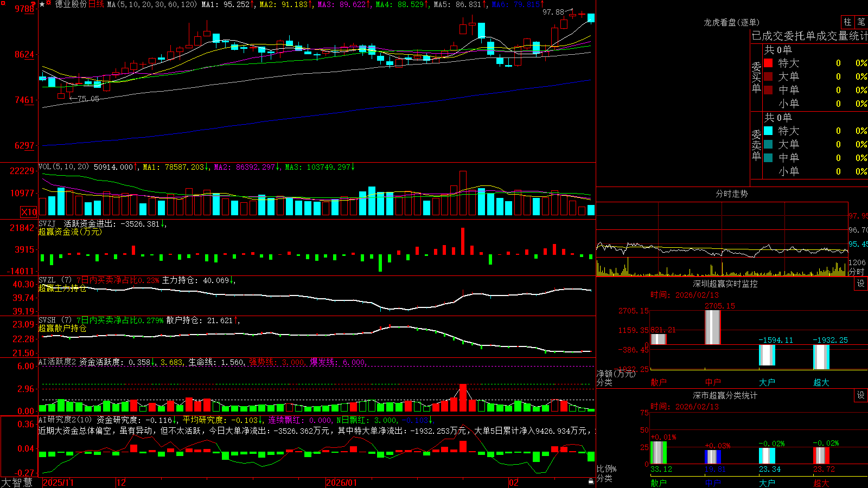This screenshot has width=868, height=488.
Task: Click the cyan 特大 sell-order color swatch
Action: [768, 131]
